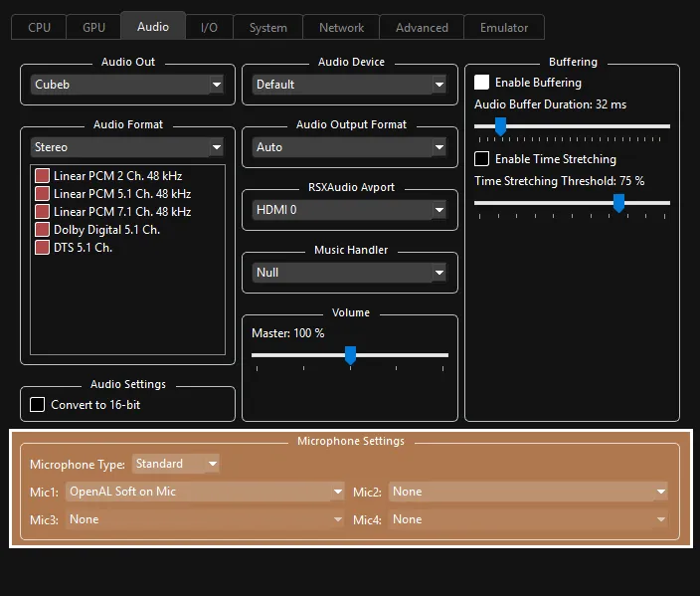
Task: Open the Emulator tab
Action: point(504,27)
